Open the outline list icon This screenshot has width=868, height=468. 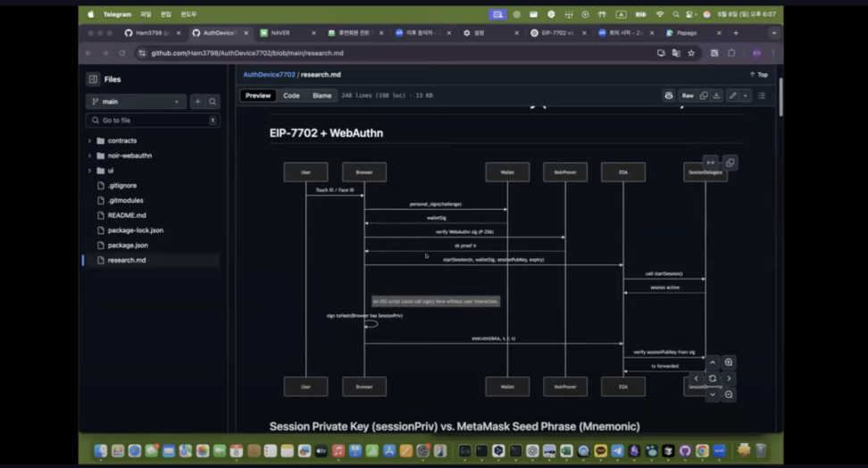point(762,96)
